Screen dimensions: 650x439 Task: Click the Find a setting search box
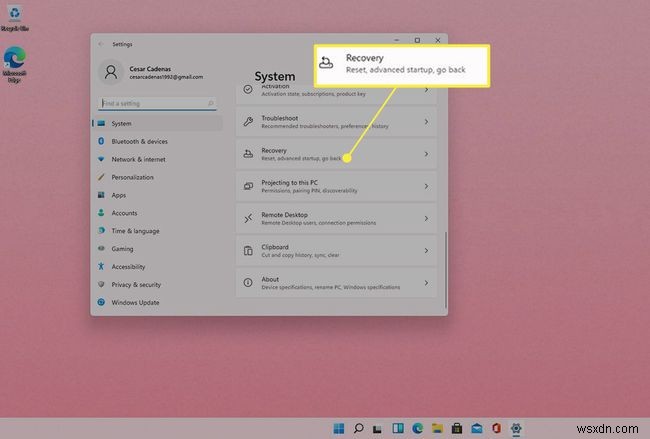click(158, 103)
